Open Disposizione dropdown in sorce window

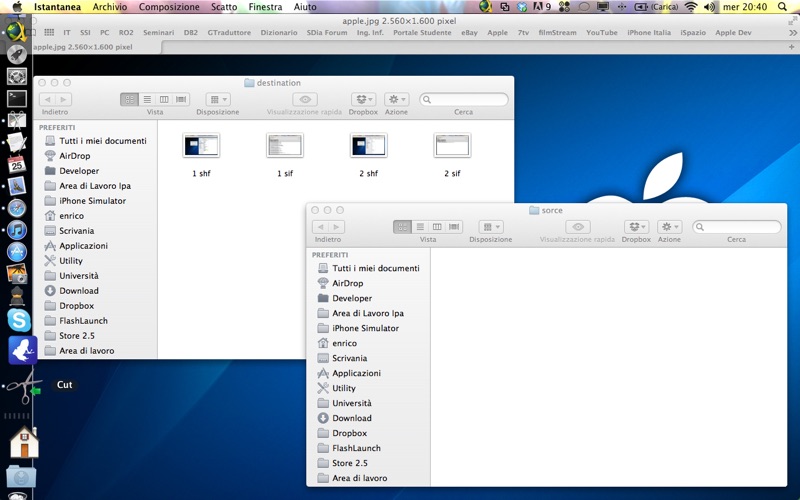click(491, 227)
